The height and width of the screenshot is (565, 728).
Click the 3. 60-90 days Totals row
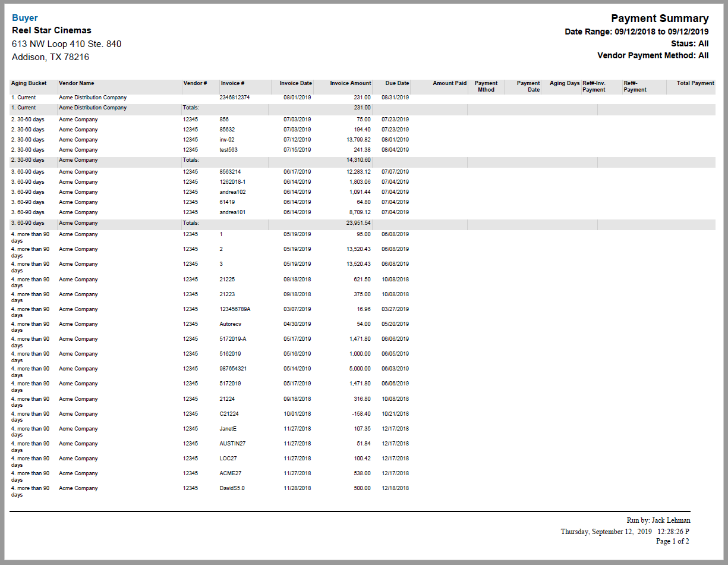click(238, 223)
